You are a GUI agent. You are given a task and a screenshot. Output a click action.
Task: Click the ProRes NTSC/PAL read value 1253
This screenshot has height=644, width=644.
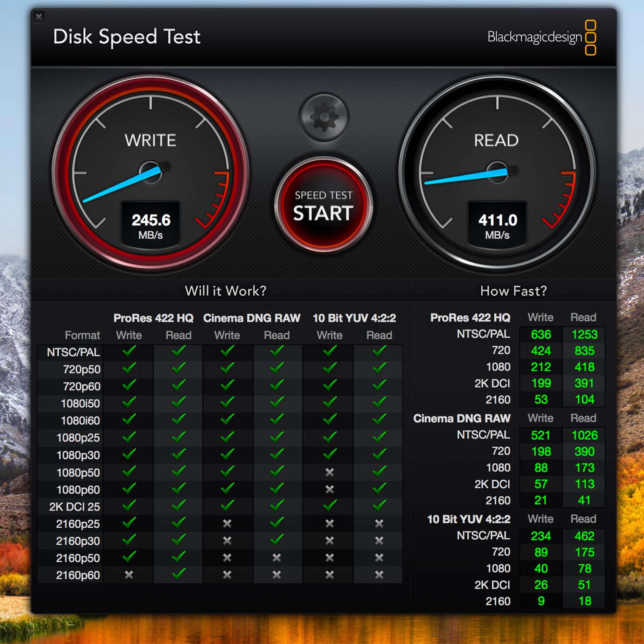(x=584, y=334)
